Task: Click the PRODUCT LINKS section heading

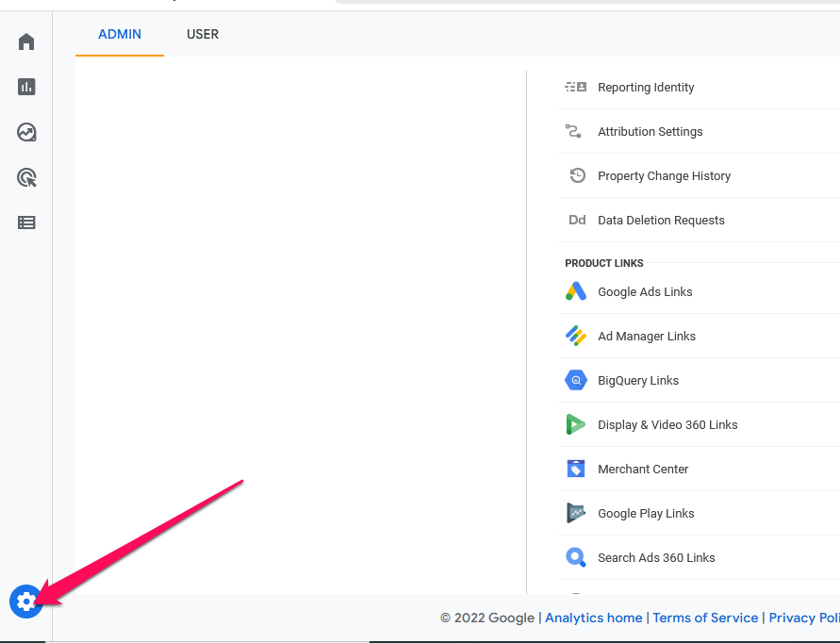Action: 603,263
